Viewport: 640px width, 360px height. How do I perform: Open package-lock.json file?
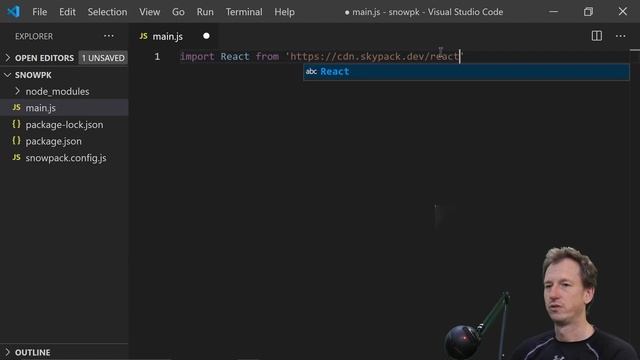64,124
